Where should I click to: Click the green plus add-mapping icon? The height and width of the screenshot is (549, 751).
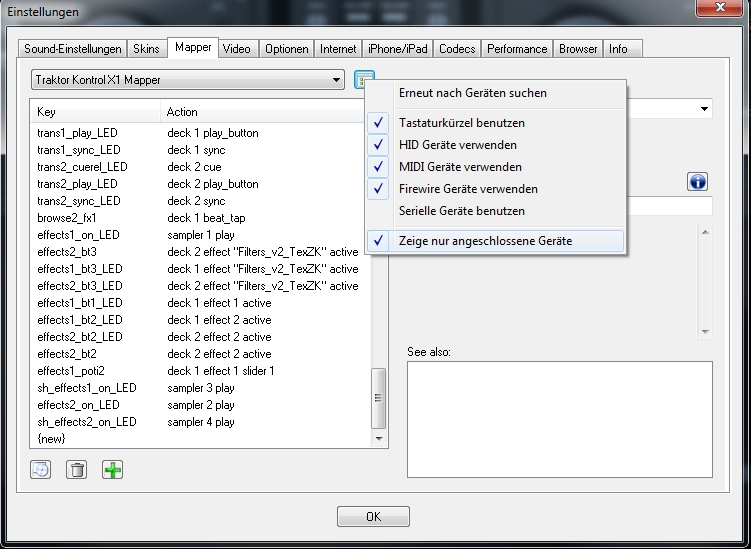pyautogui.click(x=113, y=469)
